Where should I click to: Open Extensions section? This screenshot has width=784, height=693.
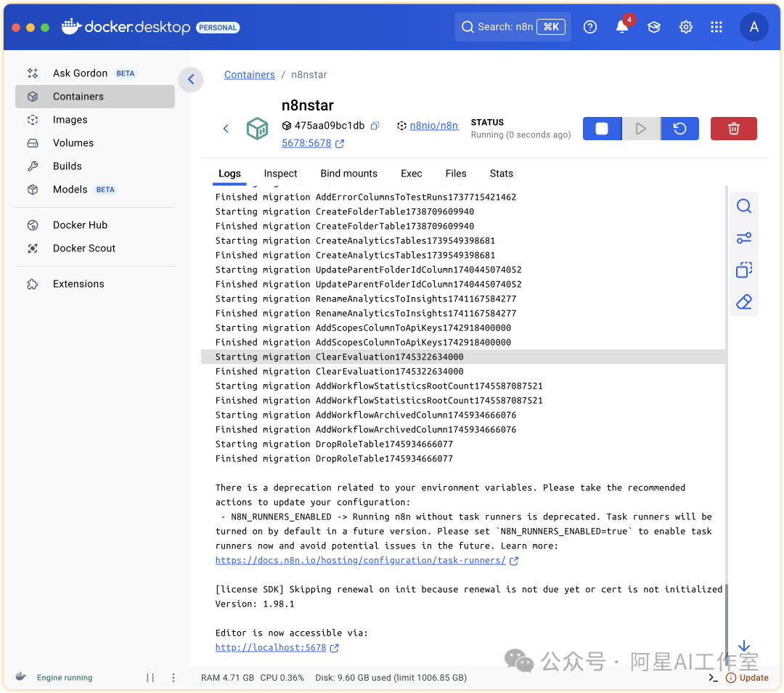point(95,284)
